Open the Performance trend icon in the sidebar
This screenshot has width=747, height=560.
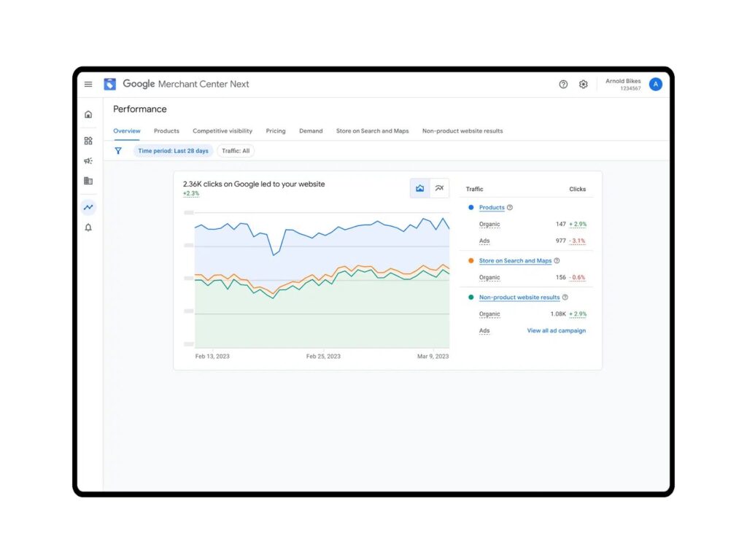[x=88, y=207]
